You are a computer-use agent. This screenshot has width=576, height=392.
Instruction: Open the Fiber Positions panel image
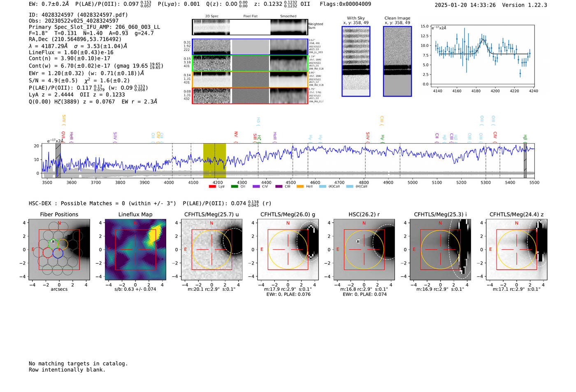[x=59, y=249]
